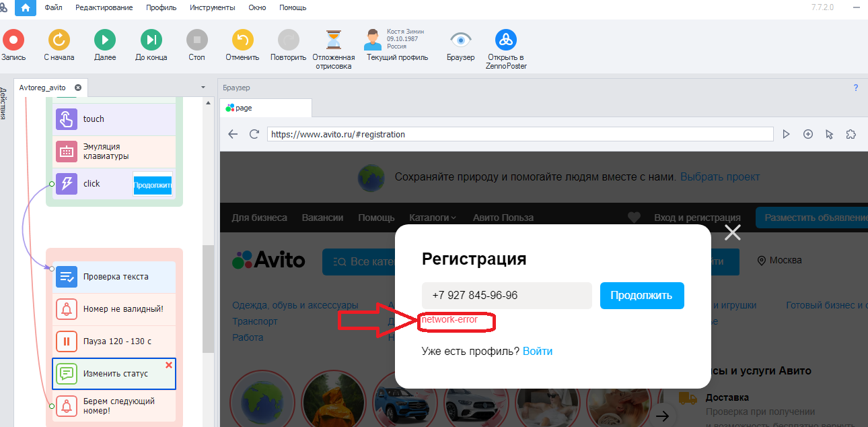The image size is (868, 427).
Task: Open the Редактирование menu
Action: (104, 7)
